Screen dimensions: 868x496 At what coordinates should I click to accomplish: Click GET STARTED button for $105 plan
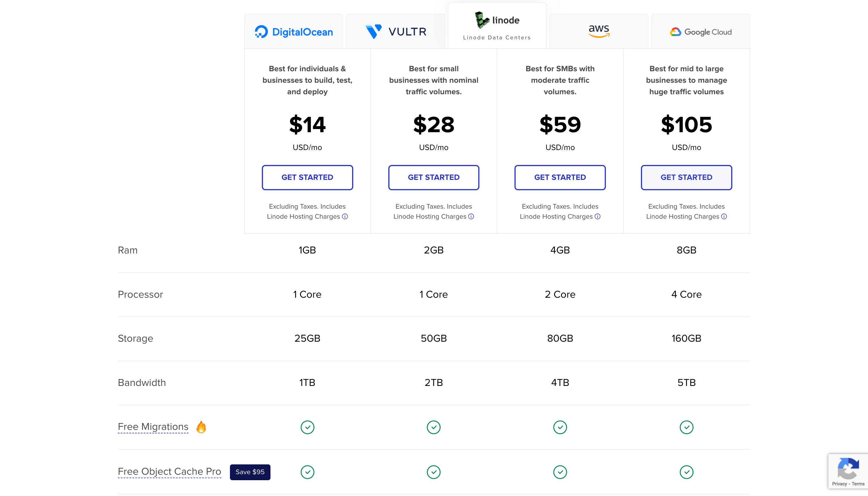tap(686, 177)
